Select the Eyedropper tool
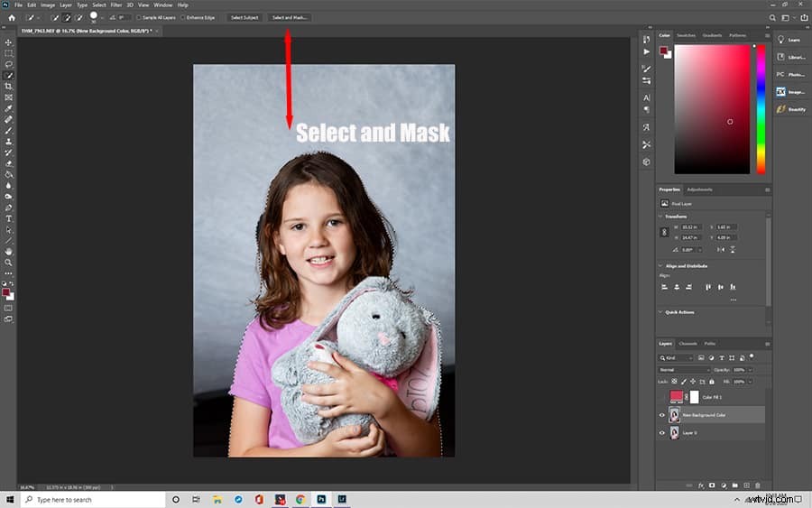The height and width of the screenshot is (508, 812). (8, 108)
